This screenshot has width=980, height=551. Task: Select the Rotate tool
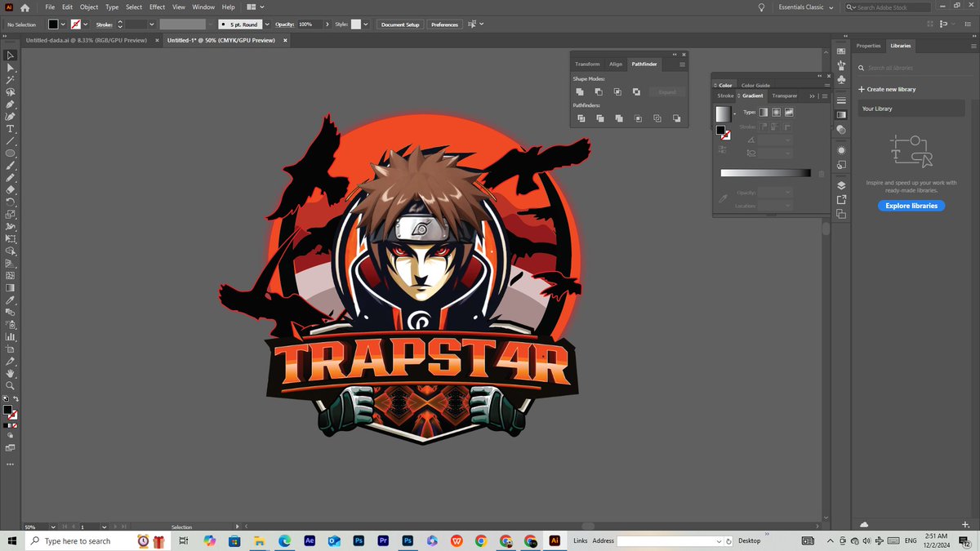click(11, 202)
